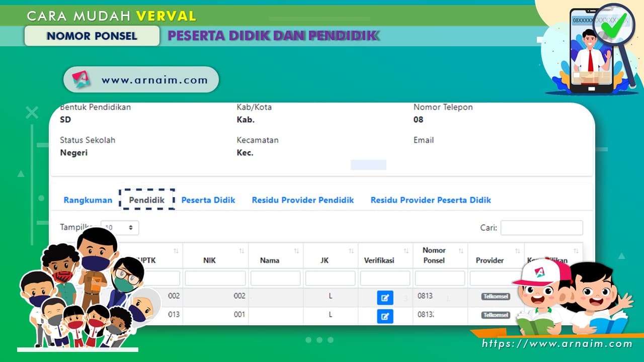Select the Kecamatan value Kec.
Image resolution: width=644 pixels, height=362 pixels.
coord(245,153)
